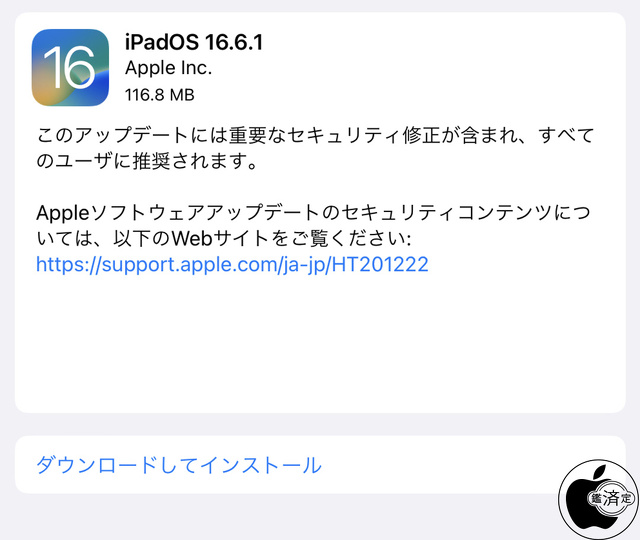The width and height of the screenshot is (640, 540).
Task: Click the HT201222 portion of the URL
Action: (x=380, y=264)
